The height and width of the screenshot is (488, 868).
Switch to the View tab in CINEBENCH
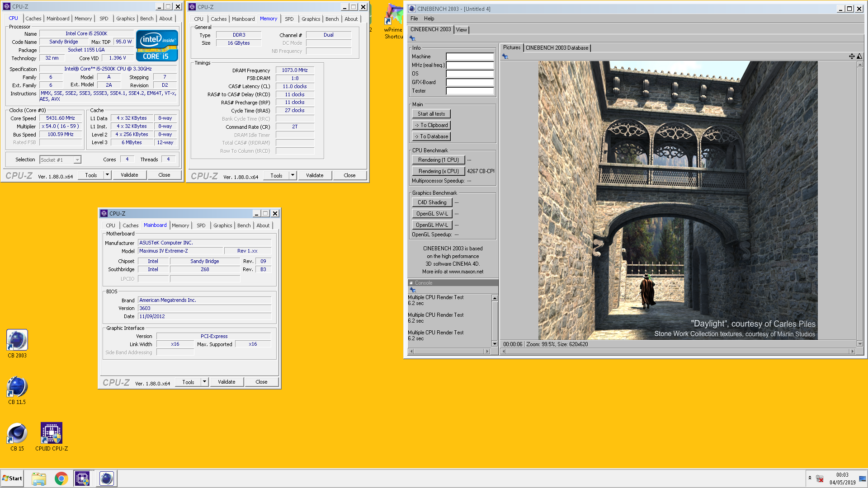(x=461, y=30)
